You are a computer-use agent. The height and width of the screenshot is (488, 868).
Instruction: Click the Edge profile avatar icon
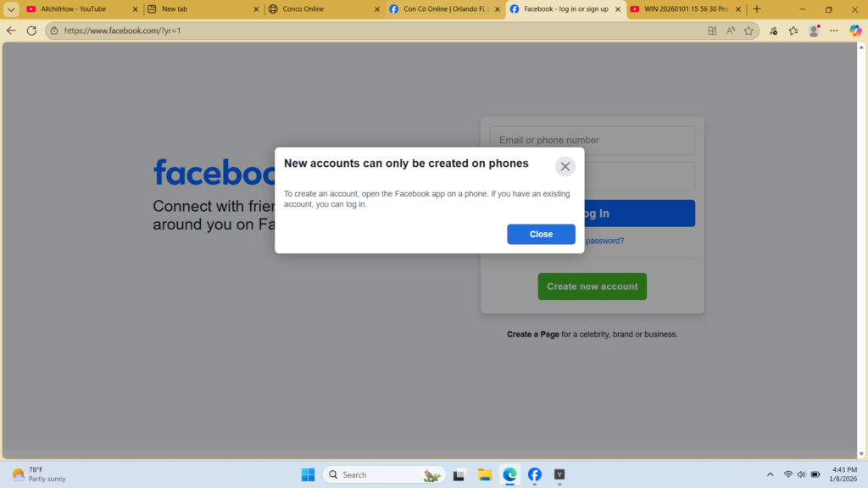coord(814,30)
